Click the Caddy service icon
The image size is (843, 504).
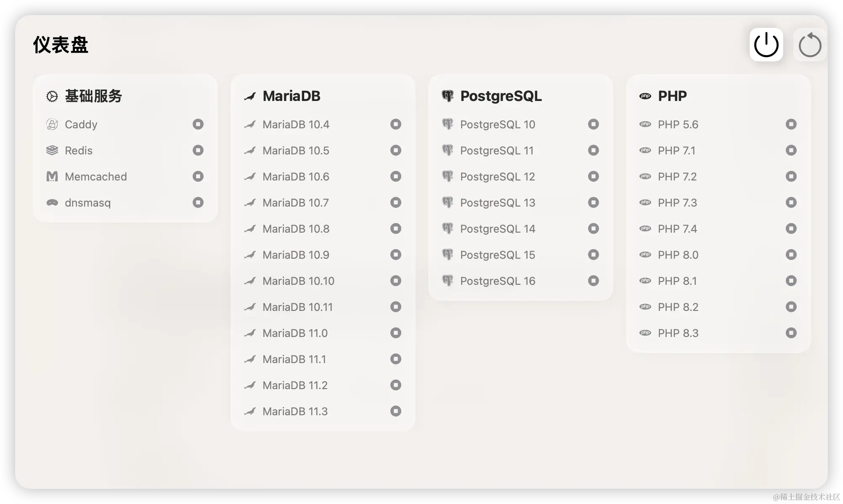52,125
